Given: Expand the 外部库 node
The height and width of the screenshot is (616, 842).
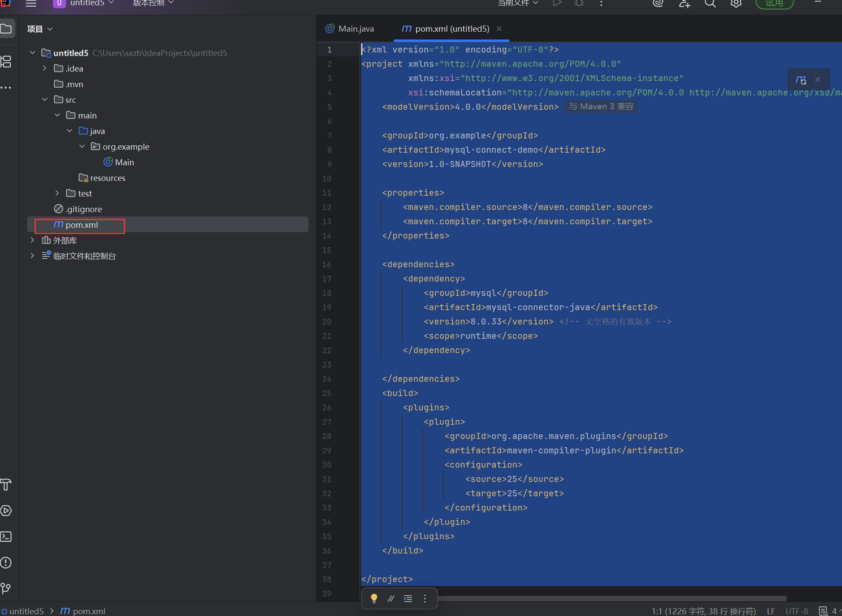Looking at the screenshot, I should click(33, 240).
